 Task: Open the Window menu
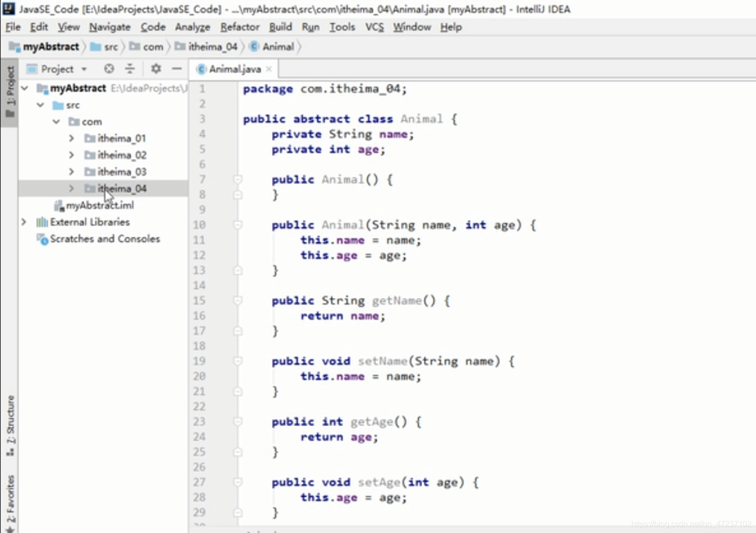pos(412,27)
